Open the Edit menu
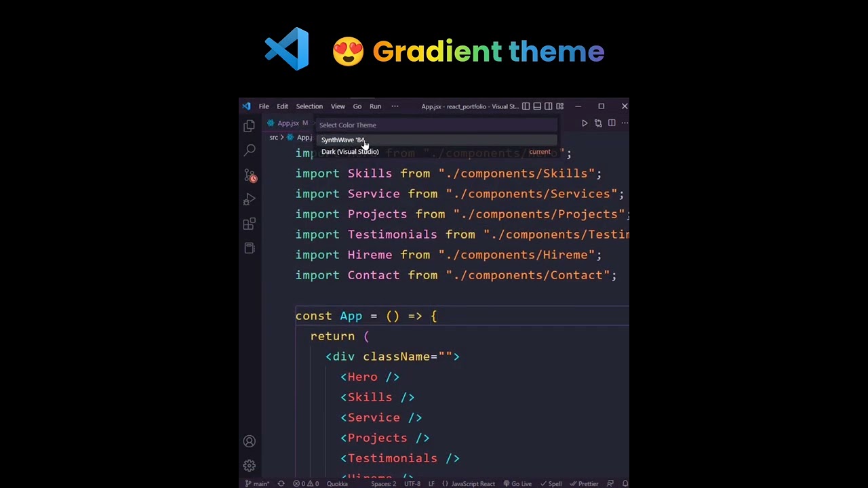Viewport: 868px width, 488px height. pos(282,106)
